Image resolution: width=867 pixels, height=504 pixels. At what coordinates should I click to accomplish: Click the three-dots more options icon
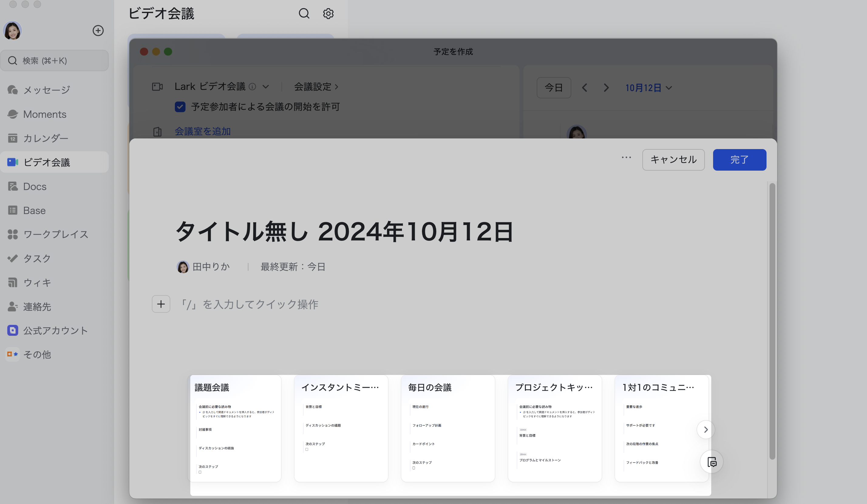coord(626,158)
